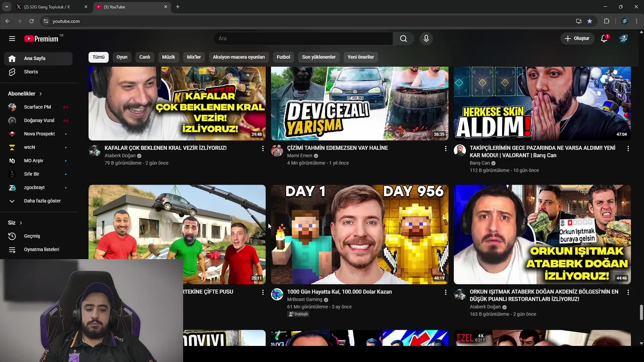Click the search magnifier button

tap(404, 39)
